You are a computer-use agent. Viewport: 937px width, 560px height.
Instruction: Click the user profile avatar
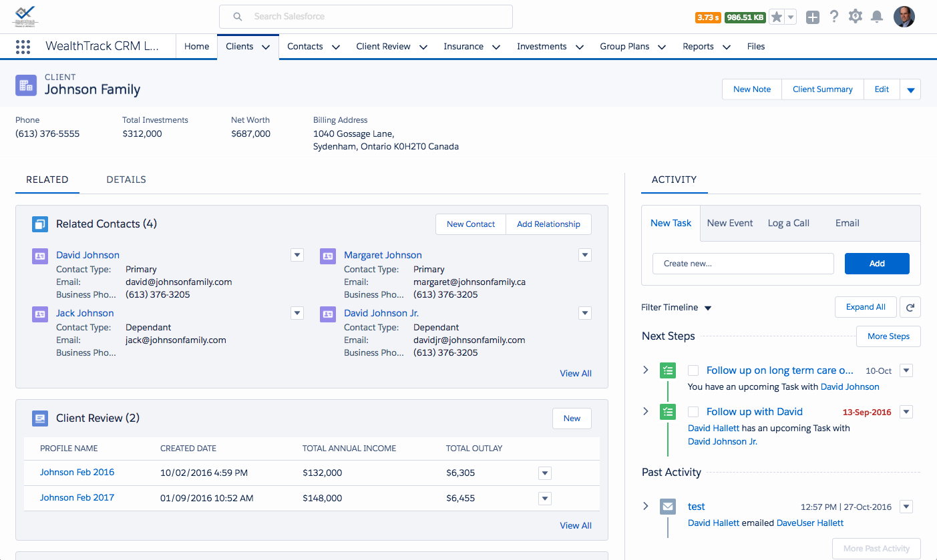click(x=904, y=17)
